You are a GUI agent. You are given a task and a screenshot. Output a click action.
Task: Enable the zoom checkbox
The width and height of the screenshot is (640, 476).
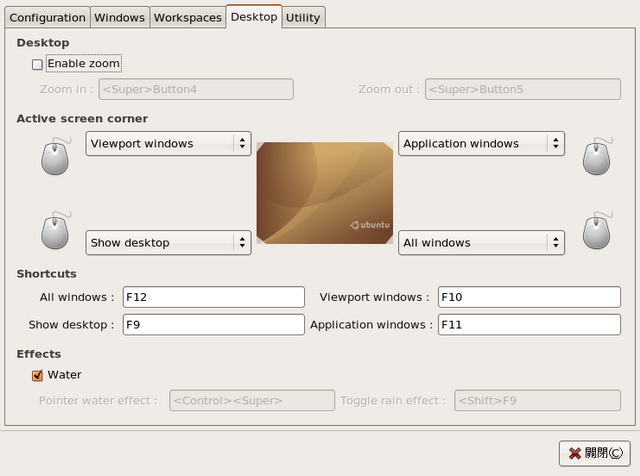coord(37,65)
